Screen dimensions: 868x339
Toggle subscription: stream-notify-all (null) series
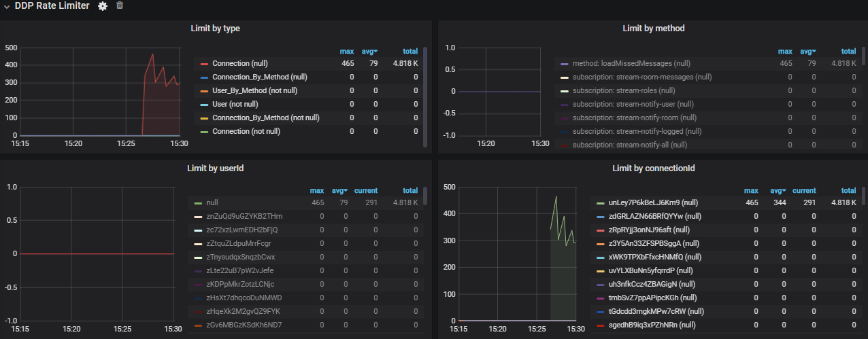630,145
